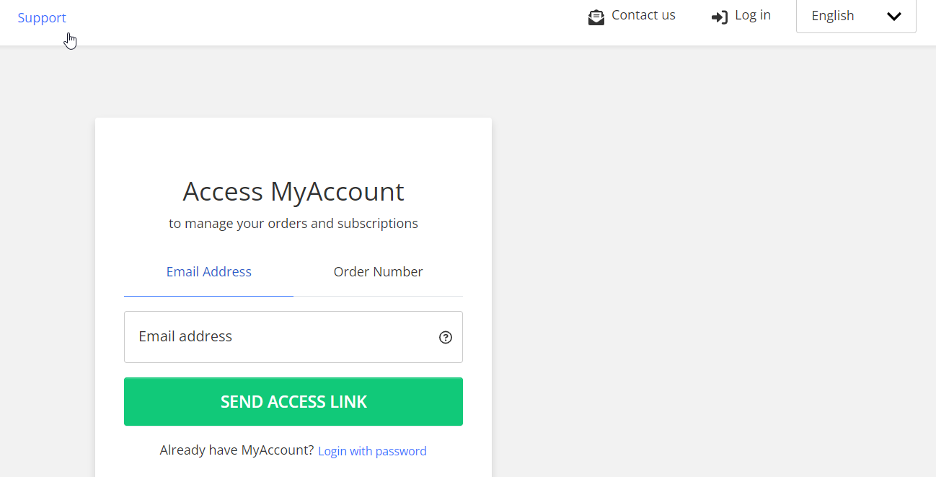Click the Contact us text link

(x=643, y=16)
